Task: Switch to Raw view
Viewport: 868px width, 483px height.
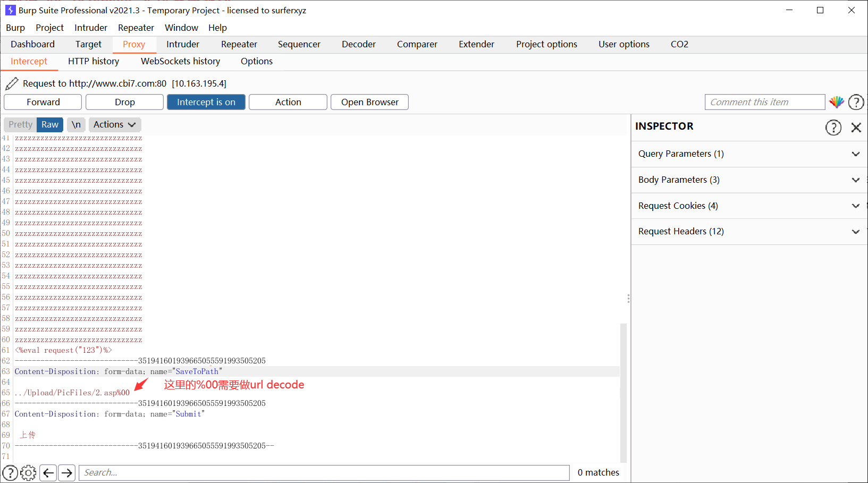Action: tap(50, 124)
